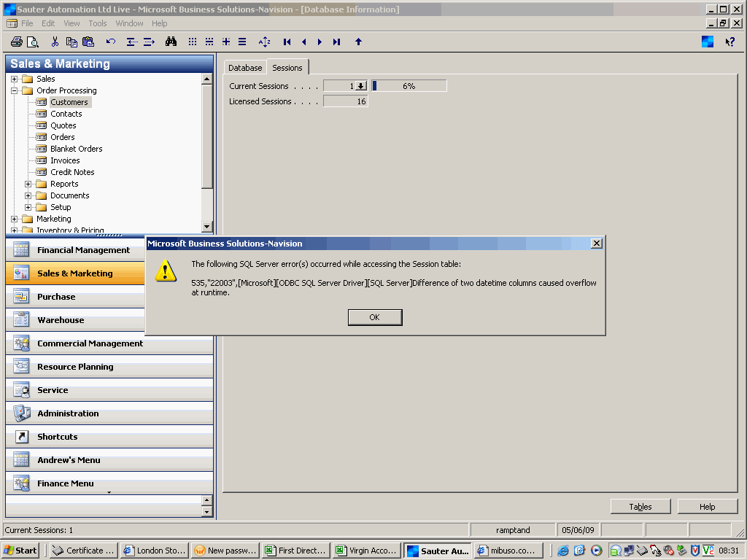Image resolution: width=747 pixels, height=560 pixels.
Task: Click the Licensed Sessions field showing 16
Action: pos(345,101)
